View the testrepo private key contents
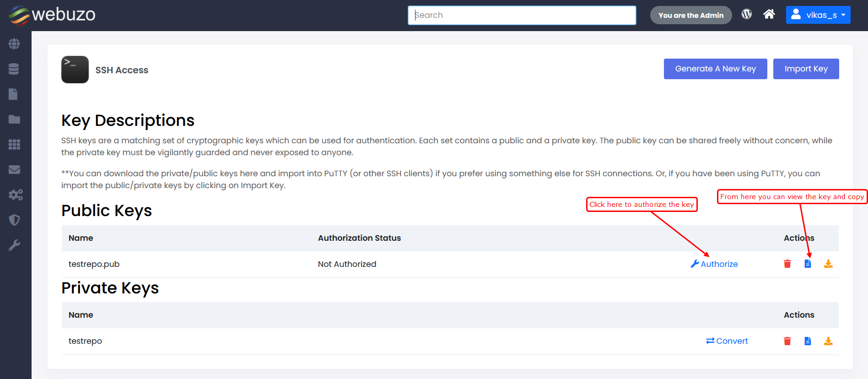 (808, 341)
